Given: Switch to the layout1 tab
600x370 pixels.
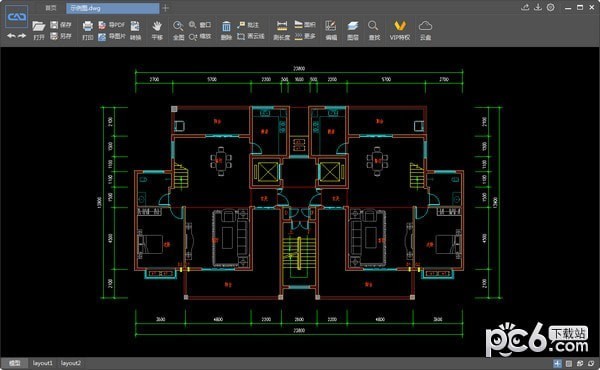Looking at the screenshot, I should pyautogui.click(x=42, y=363).
